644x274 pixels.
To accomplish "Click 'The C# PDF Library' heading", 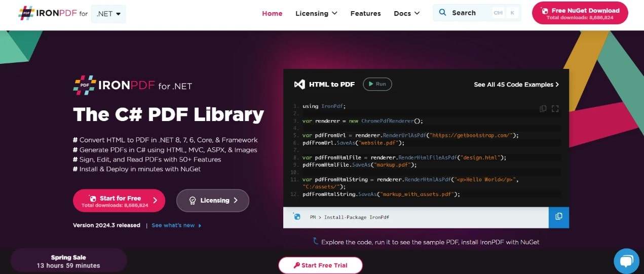I will pos(169,114).
